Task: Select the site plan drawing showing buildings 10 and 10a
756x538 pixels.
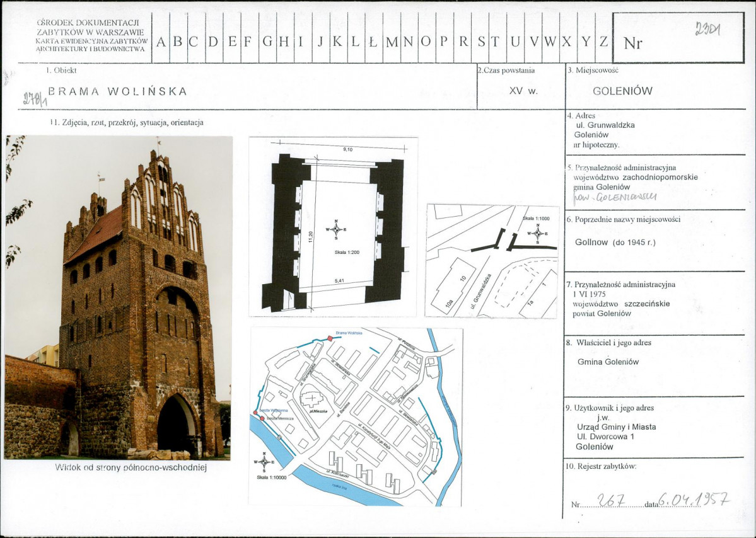Action: pyautogui.click(x=492, y=261)
